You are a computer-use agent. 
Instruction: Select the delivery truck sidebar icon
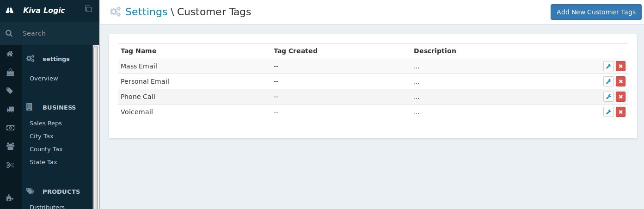click(x=9, y=109)
